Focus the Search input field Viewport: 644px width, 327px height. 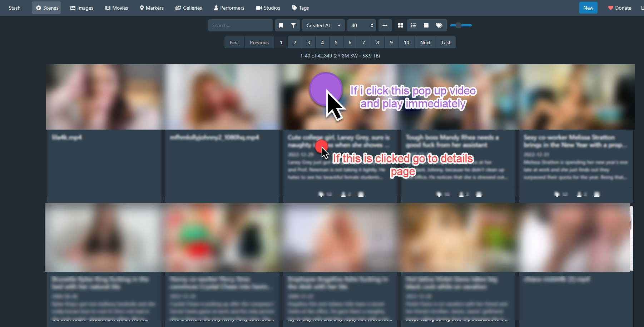[241, 25]
